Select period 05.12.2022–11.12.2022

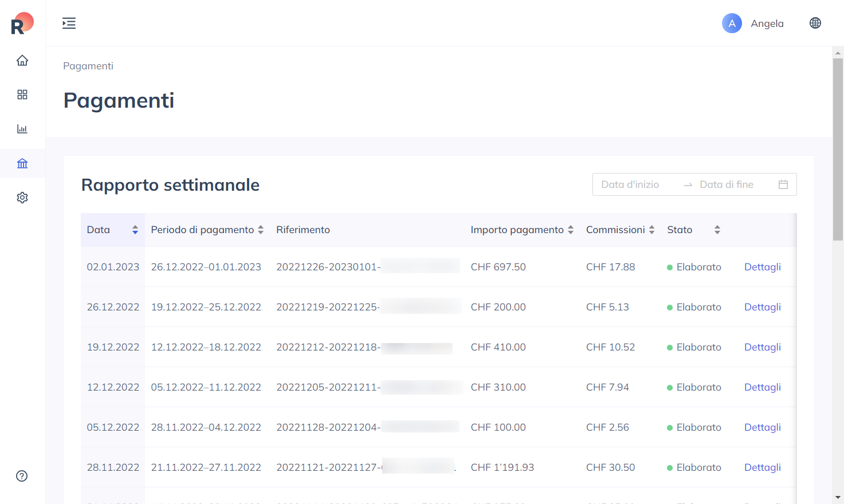point(206,387)
